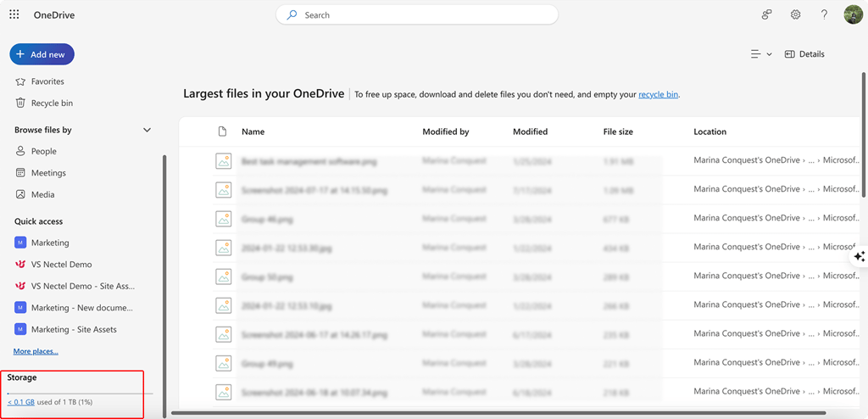Click the horizontal scrollbar under the file list

tap(498, 413)
